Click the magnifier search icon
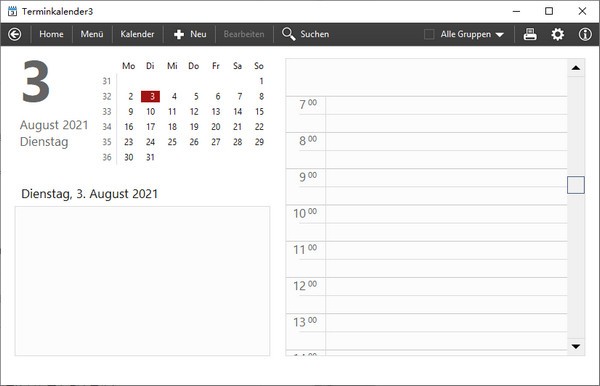This screenshot has width=600, height=386. coord(289,34)
